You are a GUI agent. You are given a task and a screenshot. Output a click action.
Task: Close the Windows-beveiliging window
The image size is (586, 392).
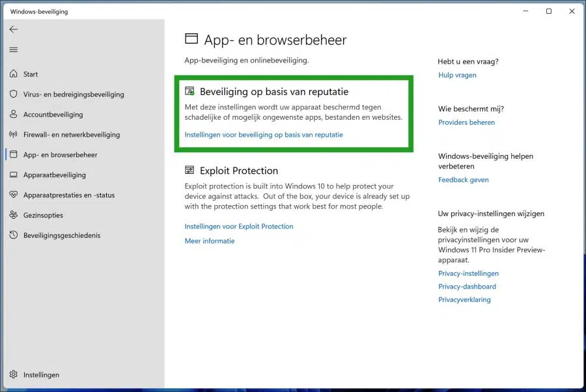pyautogui.click(x=572, y=11)
